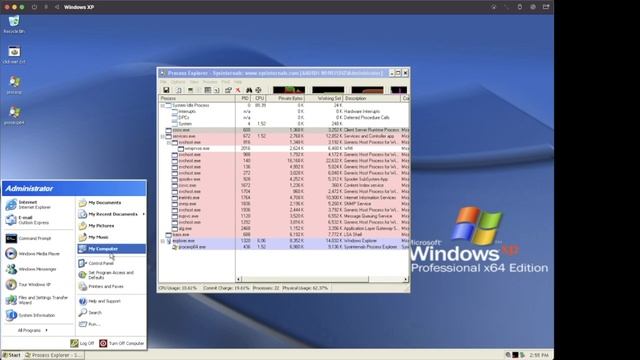Viewport: 640px width, 360px height.
Task: Click Turn Off Computer button
Action: click(x=122, y=343)
